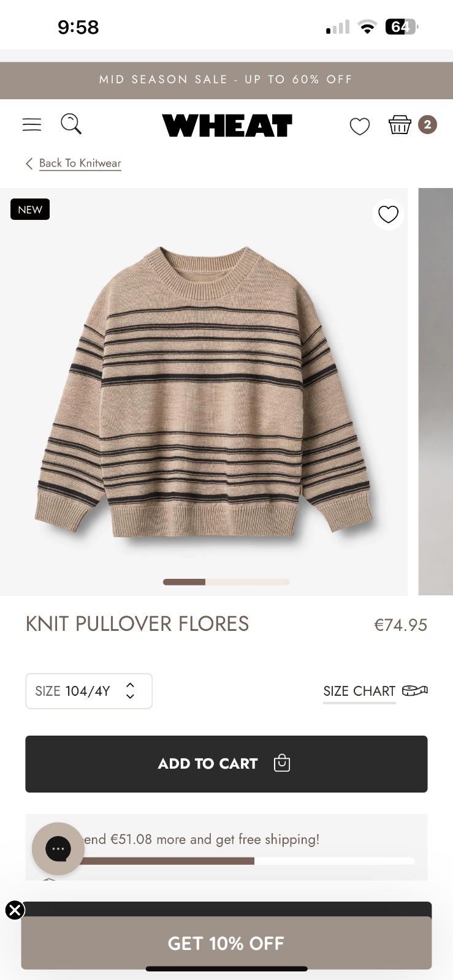Follow the Back To Knitwear link
The width and height of the screenshot is (453, 980).
point(80,163)
